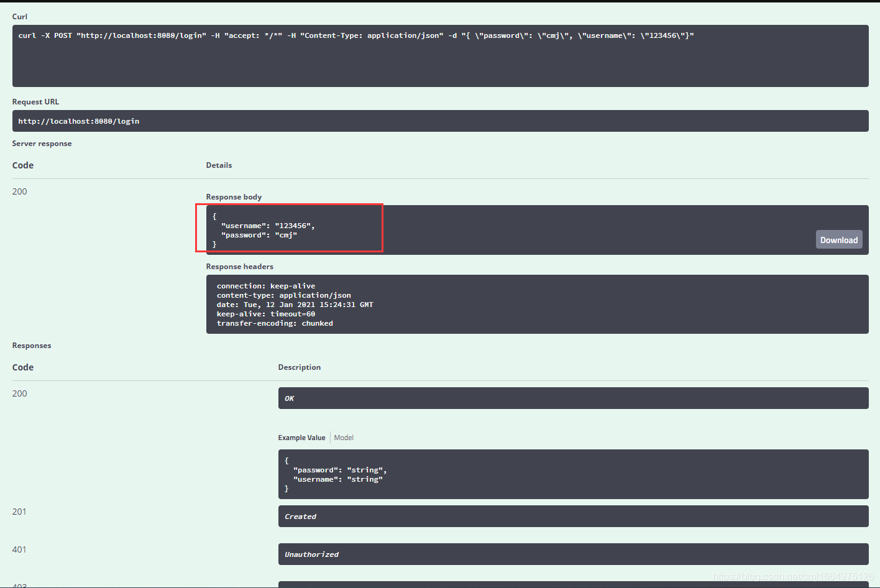
Task: Click the Server response 200 code
Action: tap(20, 191)
